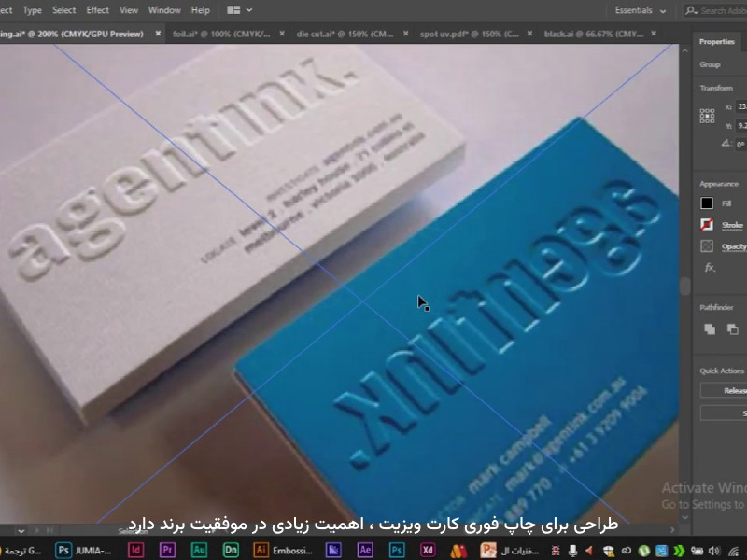Click the volume speaker tray icon
Image resolution: width=747 pixels, height=560 pixels.
click(x=713, y=551)
